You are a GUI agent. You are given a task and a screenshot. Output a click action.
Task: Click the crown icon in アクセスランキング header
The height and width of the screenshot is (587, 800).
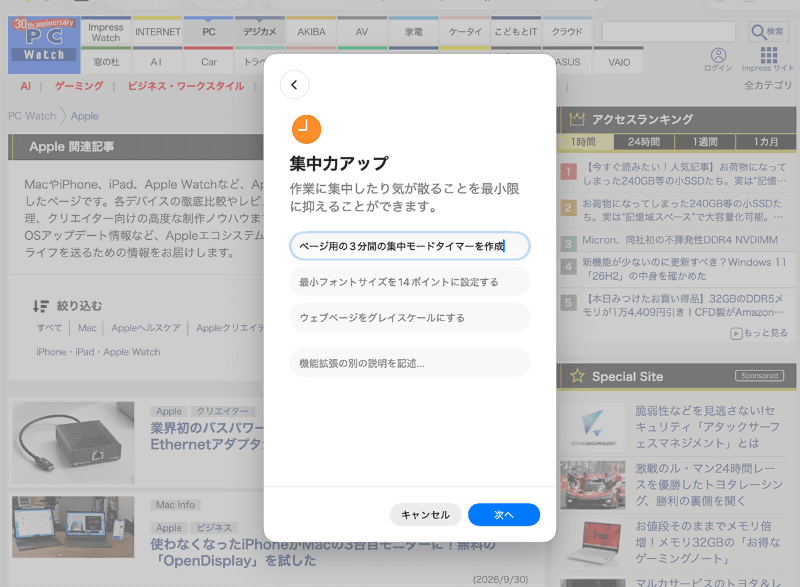coord(577,119)
